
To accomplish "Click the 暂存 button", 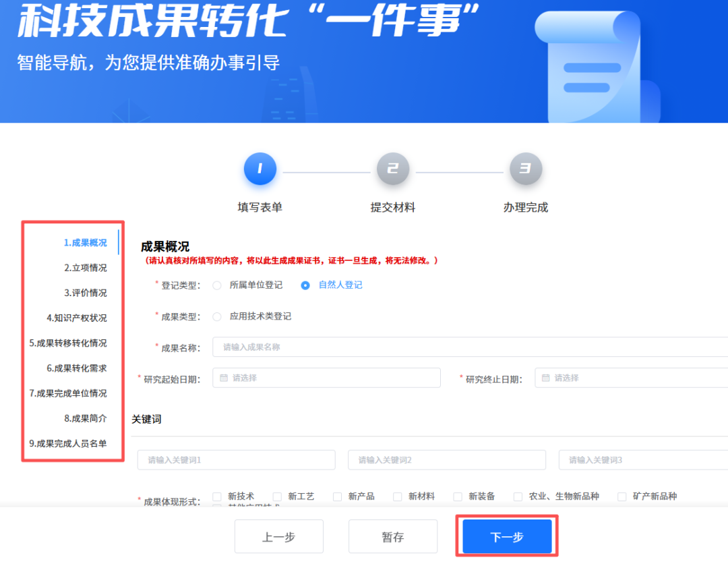I will pos(393,537).
